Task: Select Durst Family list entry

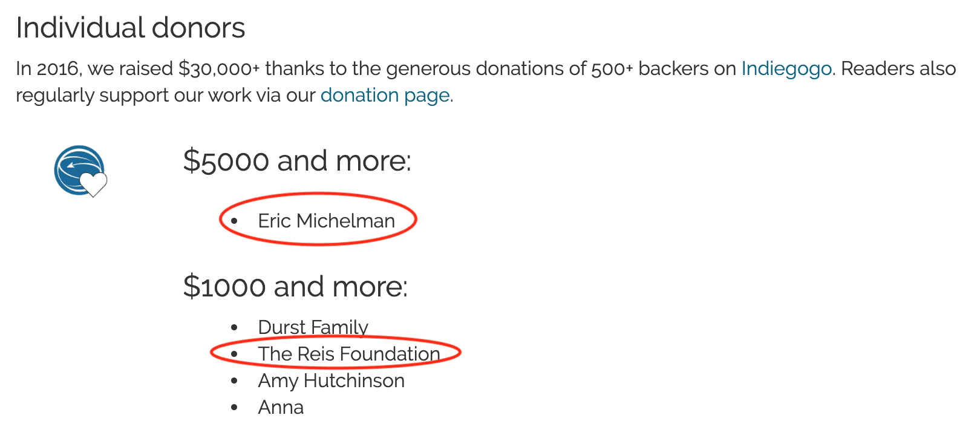Action: [313, 327]
